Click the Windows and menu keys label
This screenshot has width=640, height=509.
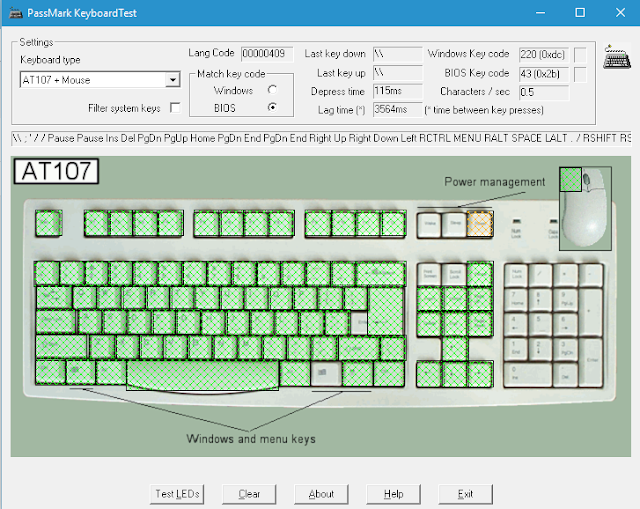pos(251,439)
